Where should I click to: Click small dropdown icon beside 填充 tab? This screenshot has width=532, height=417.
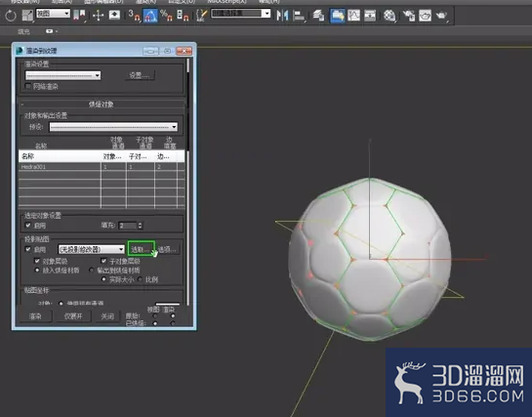click(x=51, y=31)
